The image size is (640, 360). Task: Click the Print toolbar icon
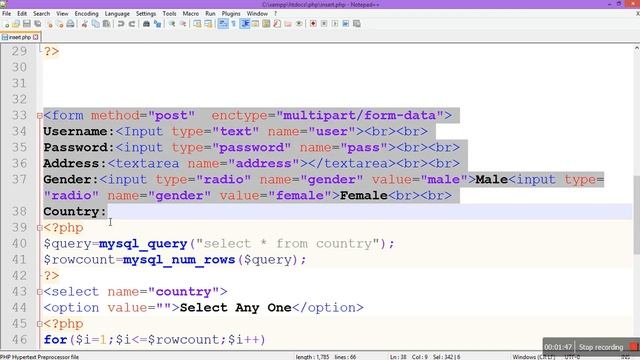click(70, 24)
